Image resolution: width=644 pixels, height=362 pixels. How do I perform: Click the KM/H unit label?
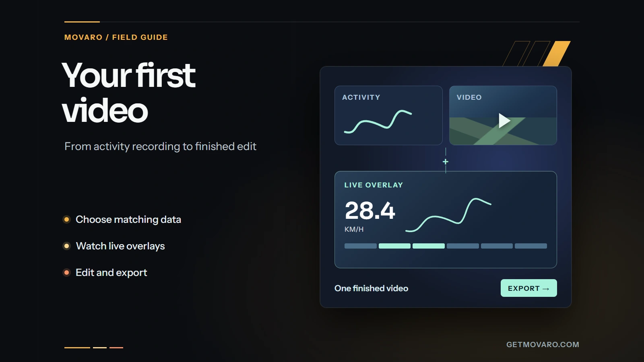pyautogui.click(x=354, y=229)
